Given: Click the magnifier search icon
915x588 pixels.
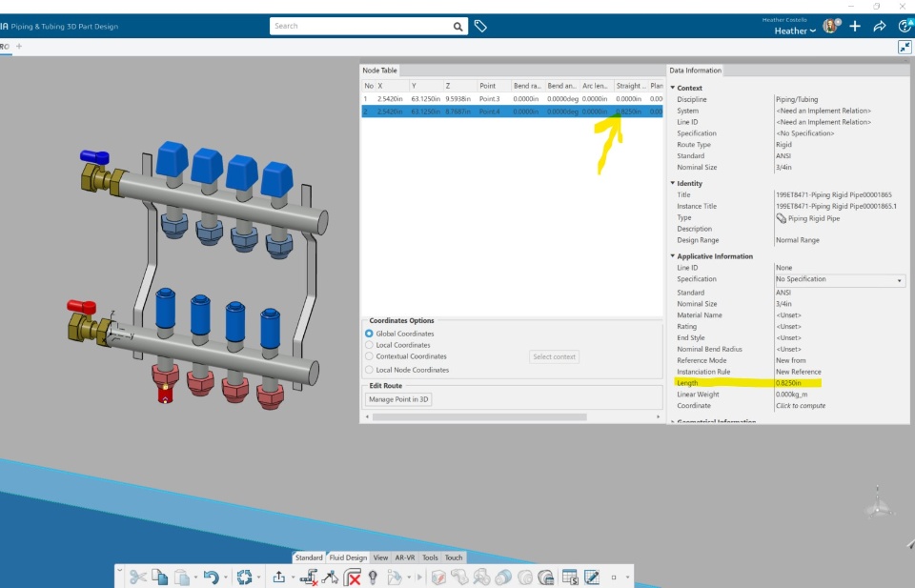Looking at the screenshot, I should (458, 27).
